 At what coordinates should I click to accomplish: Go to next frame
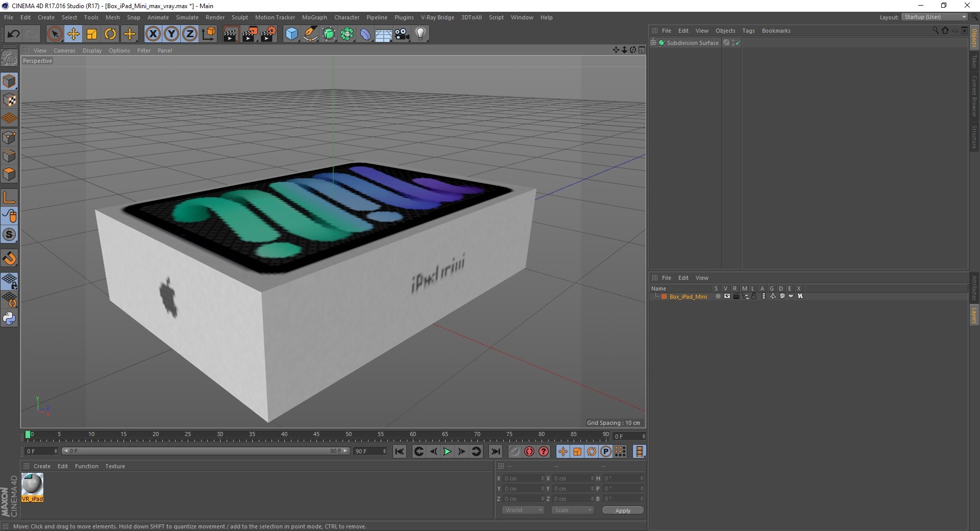[x=461, y=451]
